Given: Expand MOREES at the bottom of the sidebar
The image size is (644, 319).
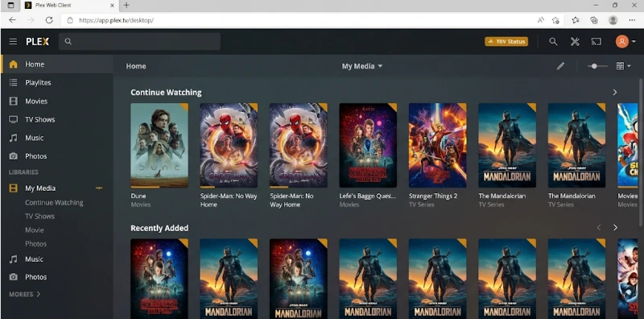Looking at the screenshot, I should (x=25, y=294).
